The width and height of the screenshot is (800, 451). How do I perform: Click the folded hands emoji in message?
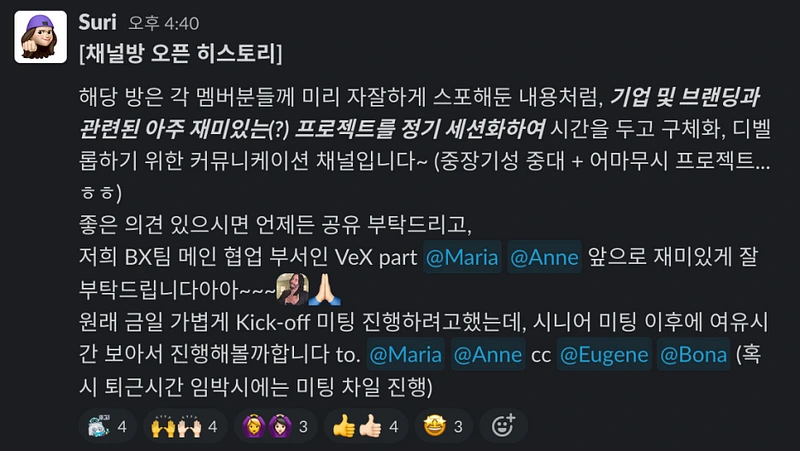coord(324,289)
